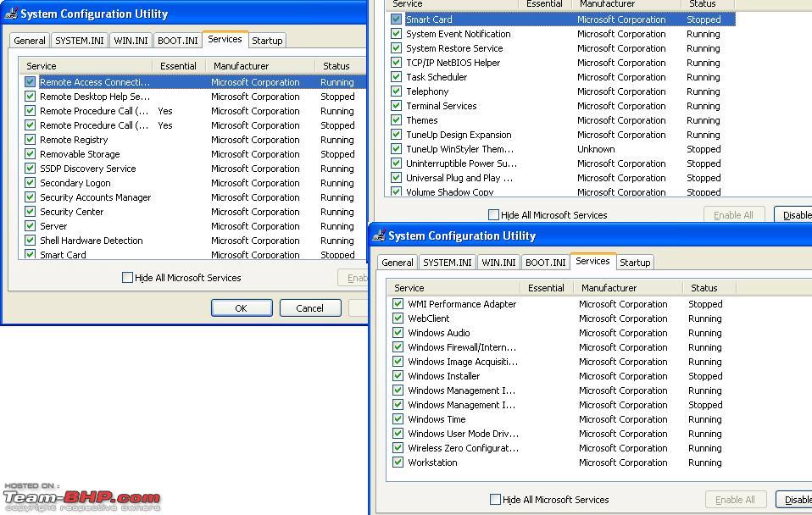Uncheck Remote Desktop Help Session checkbox
The image size is (812, 515).
click(30, 97)
